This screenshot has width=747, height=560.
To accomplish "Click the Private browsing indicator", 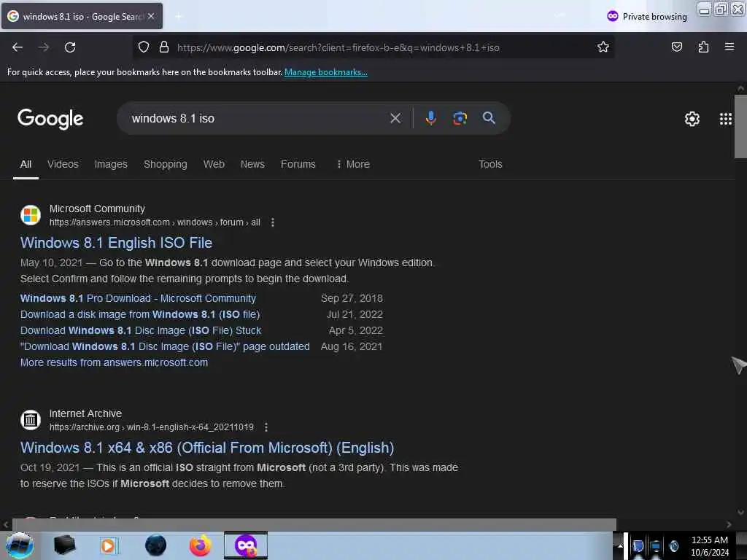I will point(647,17).
